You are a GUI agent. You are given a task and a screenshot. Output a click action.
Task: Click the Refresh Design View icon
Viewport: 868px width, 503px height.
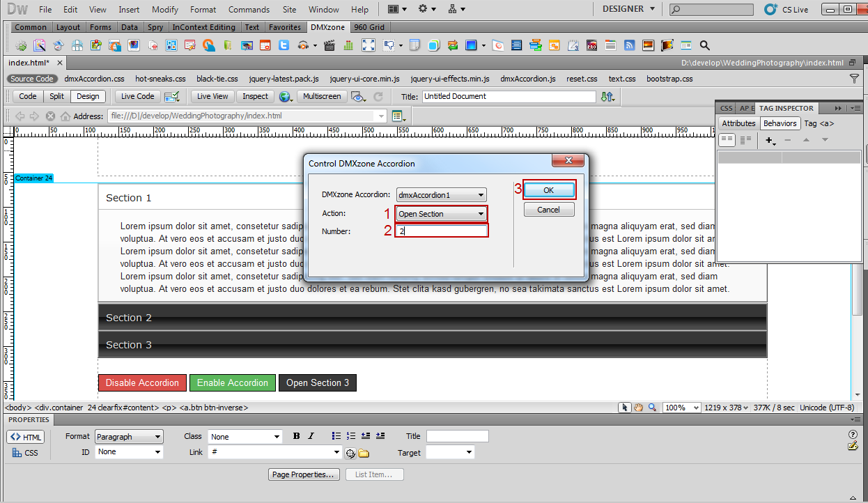click(378, 97)
